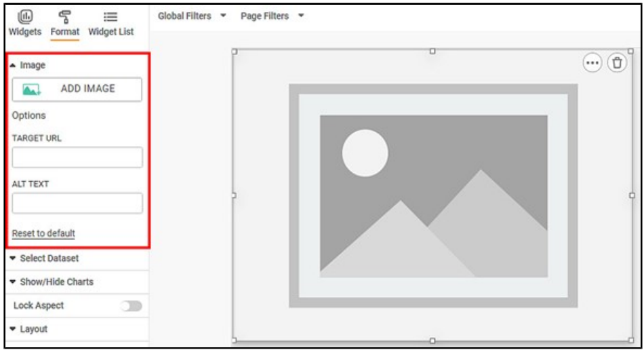This screenshot has width=644, height=350.
Task: Click the Widgets chart icon
Action: (24, 16)
